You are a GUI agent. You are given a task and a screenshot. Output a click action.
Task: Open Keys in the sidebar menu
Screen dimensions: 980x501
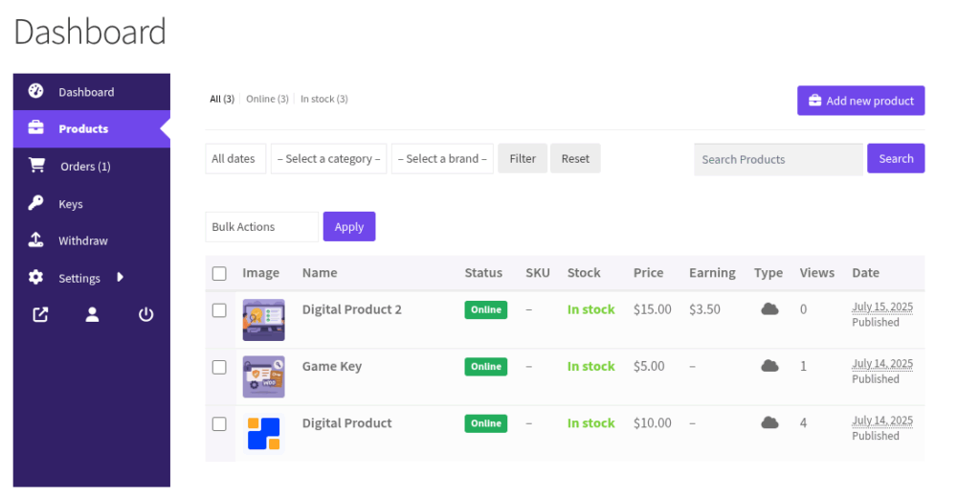coord(91,204)
